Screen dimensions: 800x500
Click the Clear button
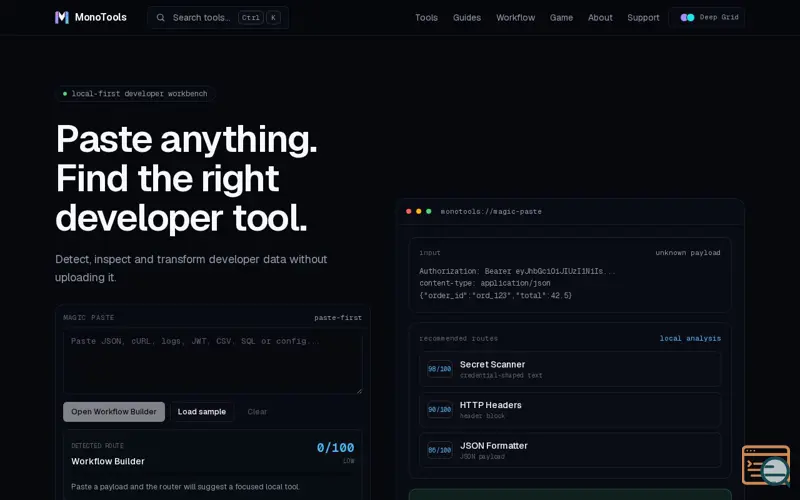click(257, 412)
